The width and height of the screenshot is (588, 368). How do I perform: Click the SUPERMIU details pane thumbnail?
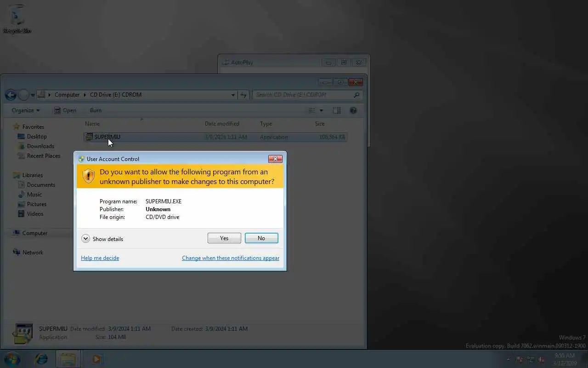(22, 334)
